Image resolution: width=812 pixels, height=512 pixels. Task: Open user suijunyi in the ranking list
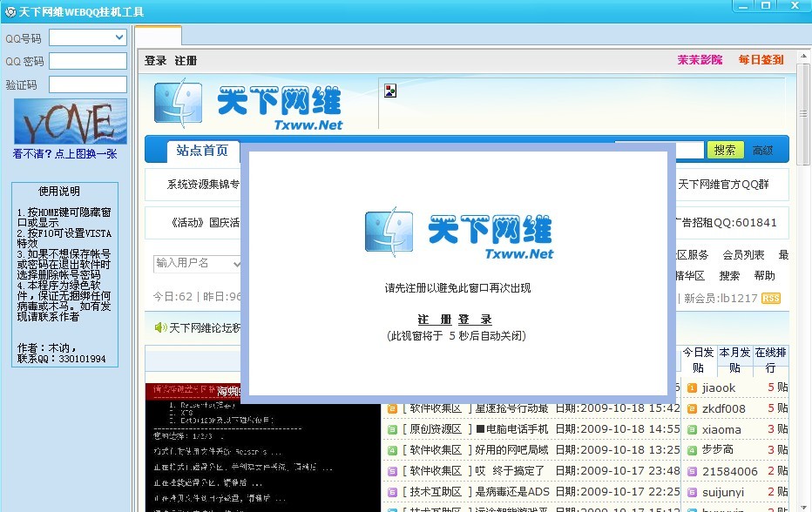tap(723, 492)
